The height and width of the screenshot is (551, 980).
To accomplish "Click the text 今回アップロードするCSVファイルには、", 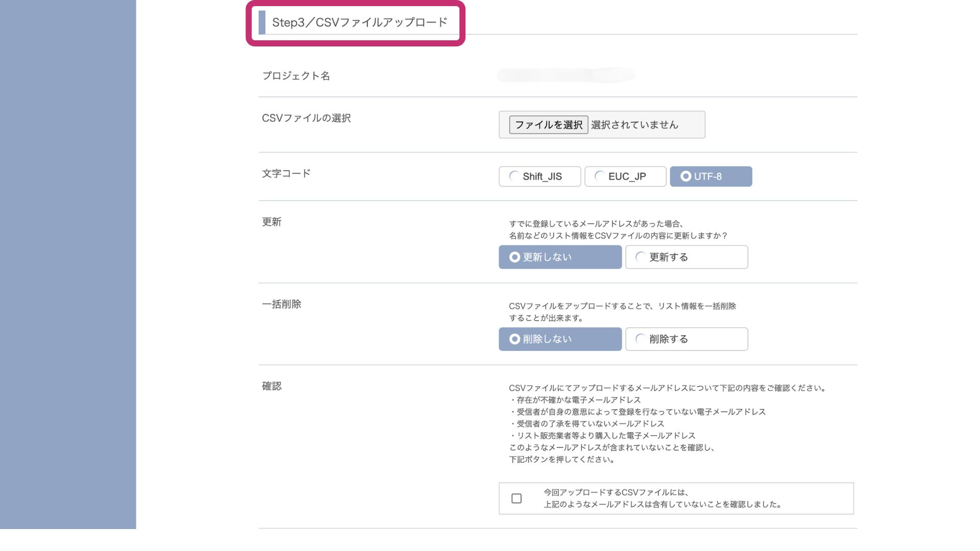I will tap(618, 493).
